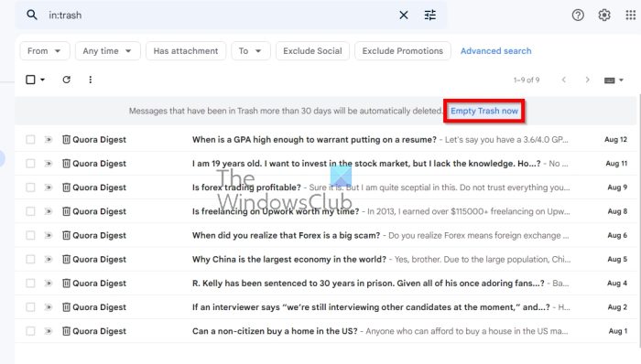Screen dimensions: 641x364
Task: Open email 'Why China is the largest economy'
Action: pos(326,259)
